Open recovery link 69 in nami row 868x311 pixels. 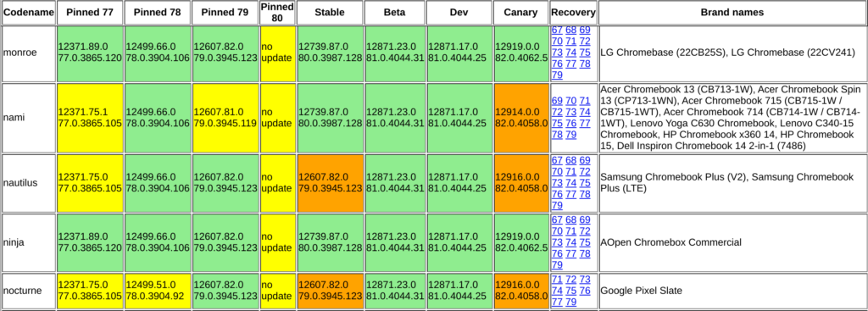[557, 101]
